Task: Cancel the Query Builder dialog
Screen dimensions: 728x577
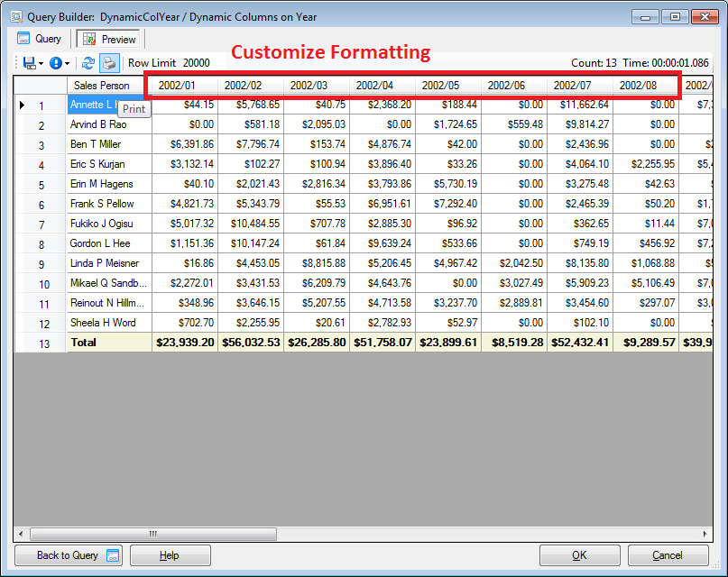Action: (x=668, y=555)
